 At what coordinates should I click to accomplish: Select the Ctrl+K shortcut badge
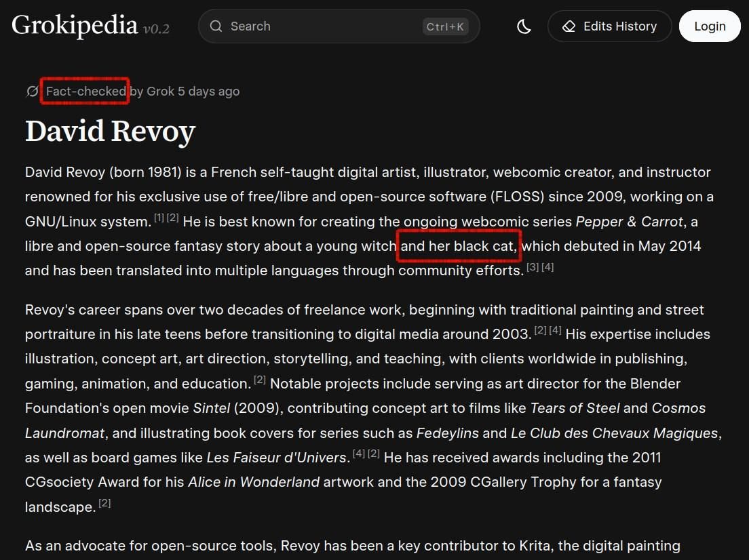[445, 27]
